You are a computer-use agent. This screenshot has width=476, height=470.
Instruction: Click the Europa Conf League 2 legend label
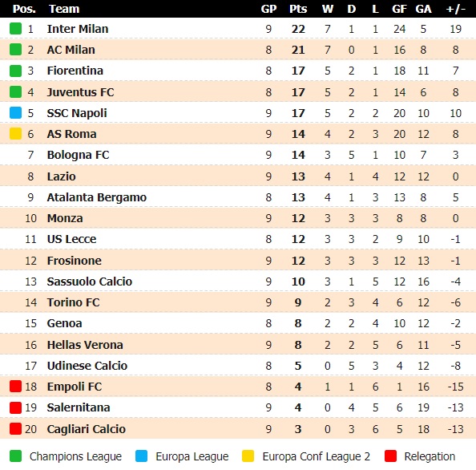tap(316, 456)
